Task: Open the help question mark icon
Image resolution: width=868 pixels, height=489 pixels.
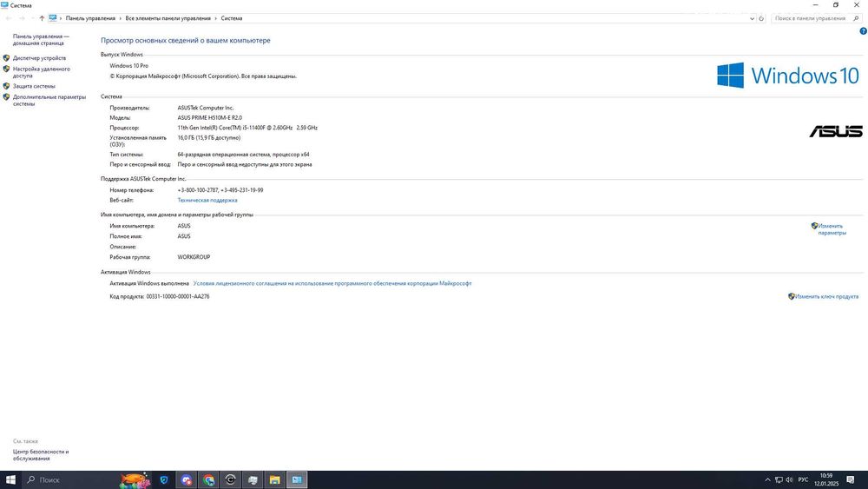Action: [x=863, y=31]
